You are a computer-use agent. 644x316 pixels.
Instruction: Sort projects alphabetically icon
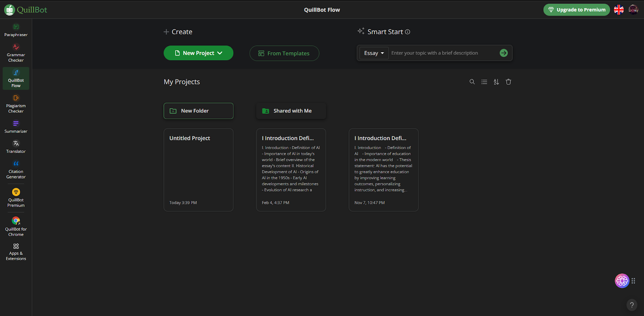(496, 82)
